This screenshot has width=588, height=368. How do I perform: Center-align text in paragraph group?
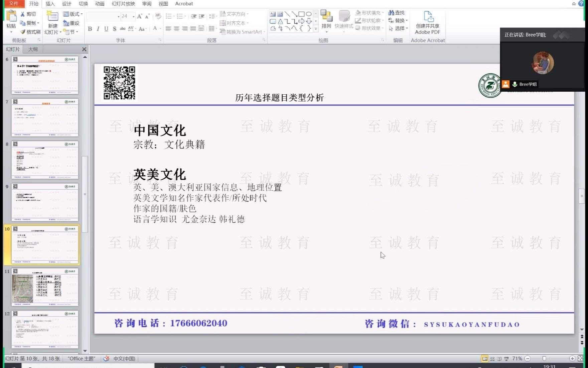click(x=176, y=29)
